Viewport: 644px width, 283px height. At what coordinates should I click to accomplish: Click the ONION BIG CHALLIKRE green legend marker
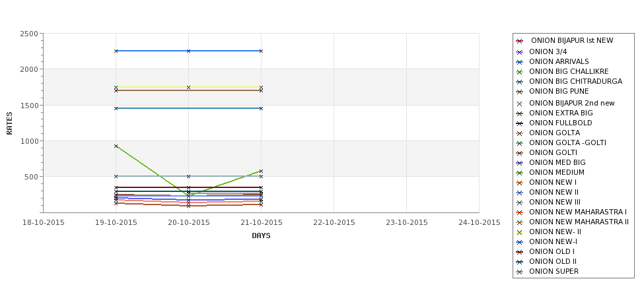(x=520, y=72)
